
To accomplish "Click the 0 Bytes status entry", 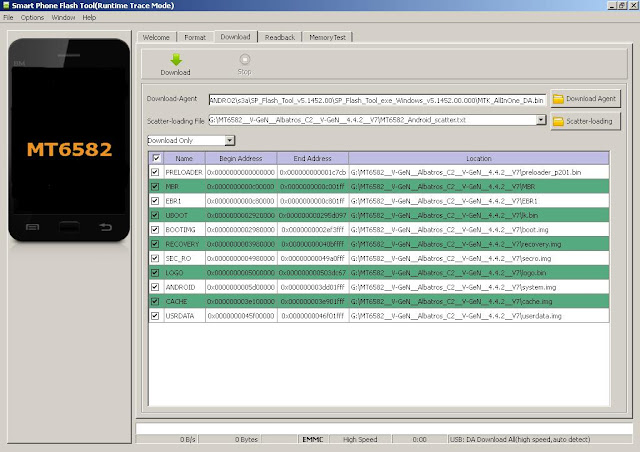I will (229, 439).
